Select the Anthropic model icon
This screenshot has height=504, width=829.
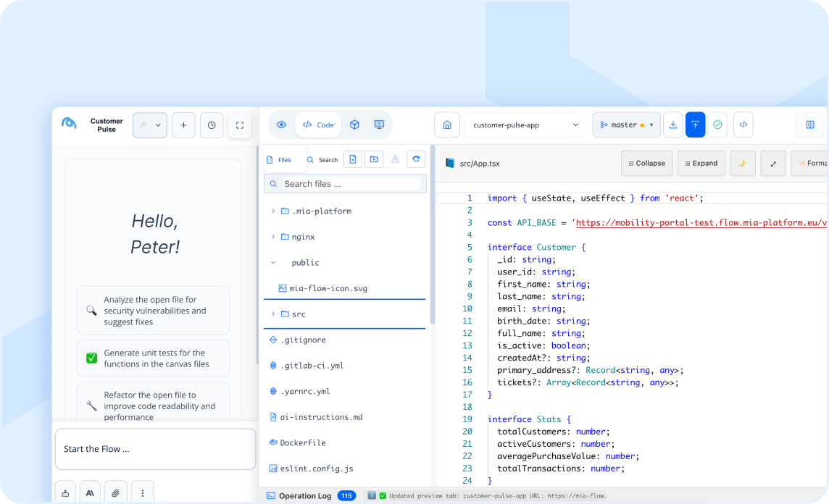(x=90, y=493)
